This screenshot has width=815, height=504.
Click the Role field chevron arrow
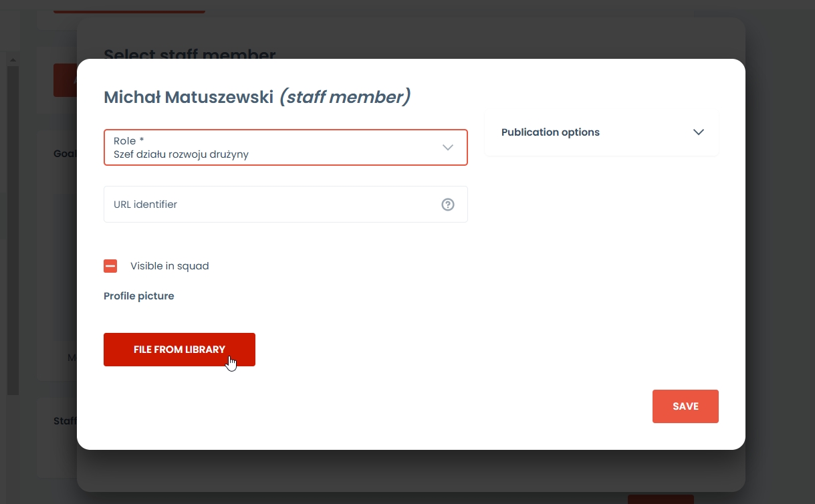tap(448, 147)
